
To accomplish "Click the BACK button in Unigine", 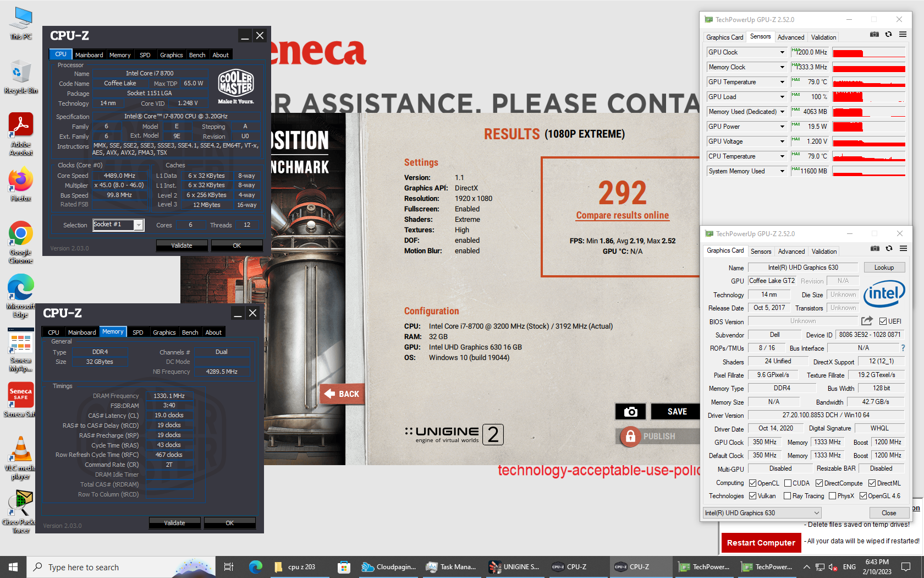I will (342, 394).
